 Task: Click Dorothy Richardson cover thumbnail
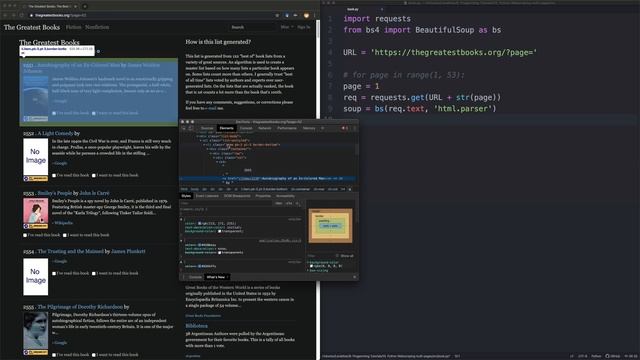(x=36, y=331)
